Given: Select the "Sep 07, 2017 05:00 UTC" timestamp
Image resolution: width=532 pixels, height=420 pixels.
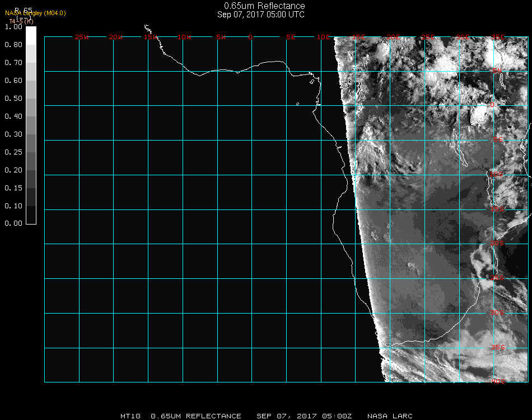Looking at the screenshot, I should tap(261, 15).
